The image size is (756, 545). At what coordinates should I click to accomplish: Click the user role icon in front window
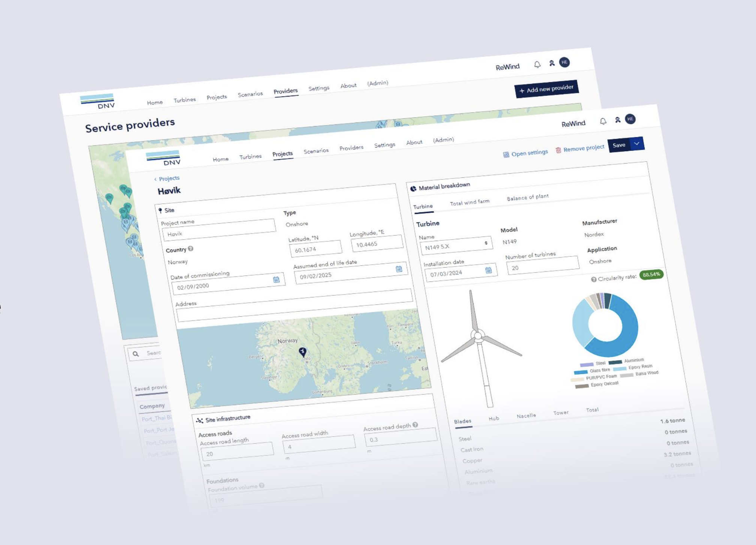[618, 120]
